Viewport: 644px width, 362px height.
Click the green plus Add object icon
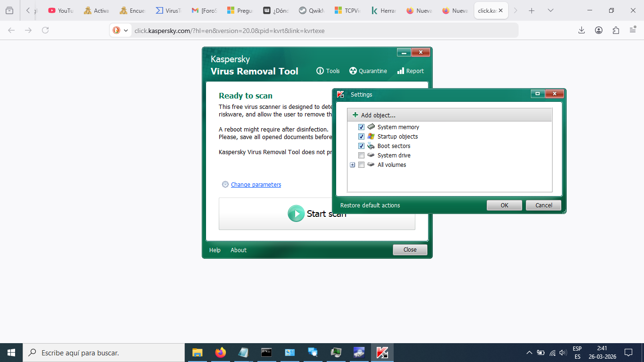click(355, 115)
